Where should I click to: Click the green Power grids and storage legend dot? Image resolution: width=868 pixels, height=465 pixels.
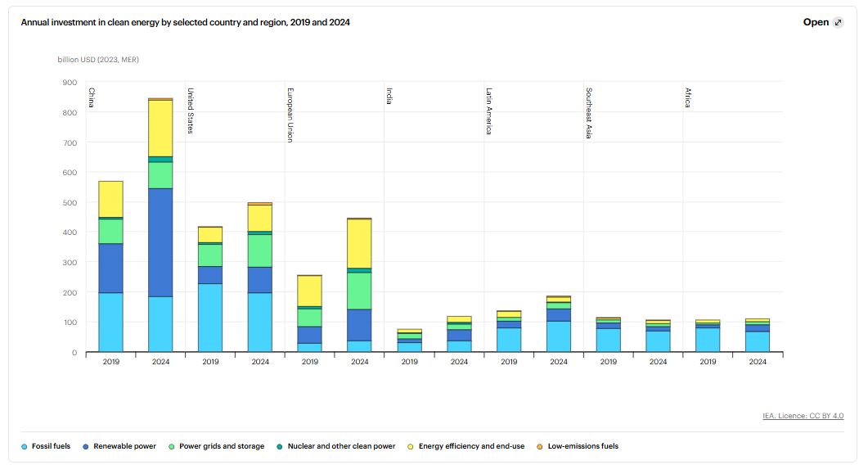171,446
